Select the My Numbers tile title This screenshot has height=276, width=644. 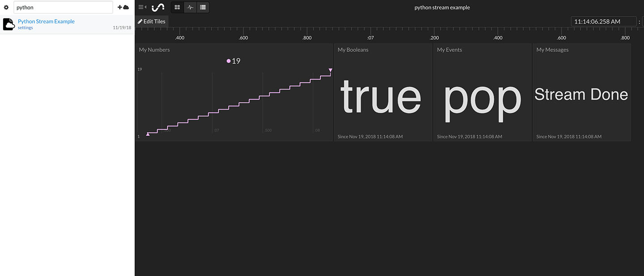[x=154, y=50]
